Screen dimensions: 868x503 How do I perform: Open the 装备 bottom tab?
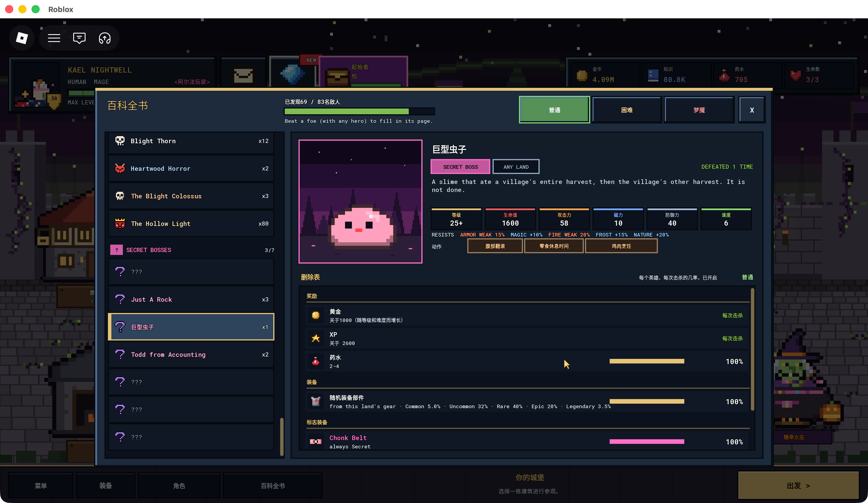(x=105, y=485)
